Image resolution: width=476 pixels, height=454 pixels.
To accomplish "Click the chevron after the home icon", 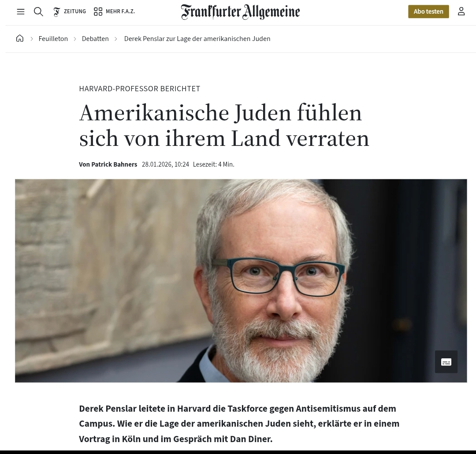I will pos(32,39).
